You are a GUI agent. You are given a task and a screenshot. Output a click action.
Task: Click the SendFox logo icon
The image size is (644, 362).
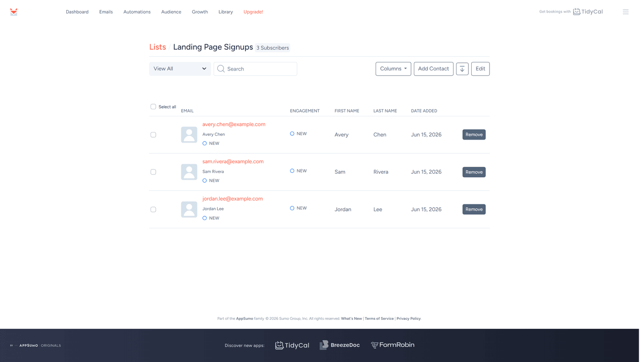pyautogui.click(x=14, y=12)
